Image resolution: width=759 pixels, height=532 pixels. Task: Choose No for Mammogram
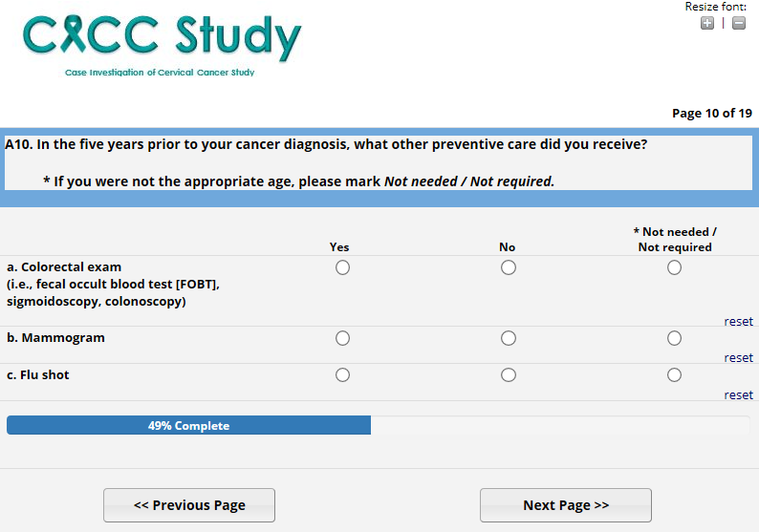509,338
